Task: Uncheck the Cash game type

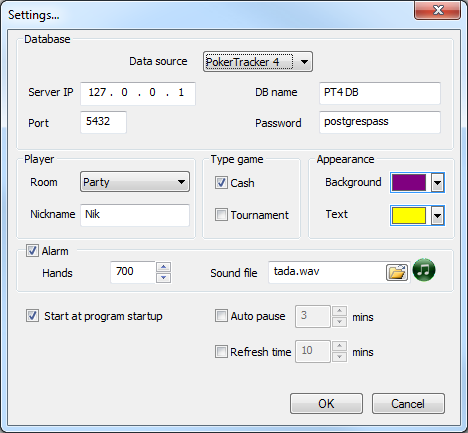Action: (221, 183)
